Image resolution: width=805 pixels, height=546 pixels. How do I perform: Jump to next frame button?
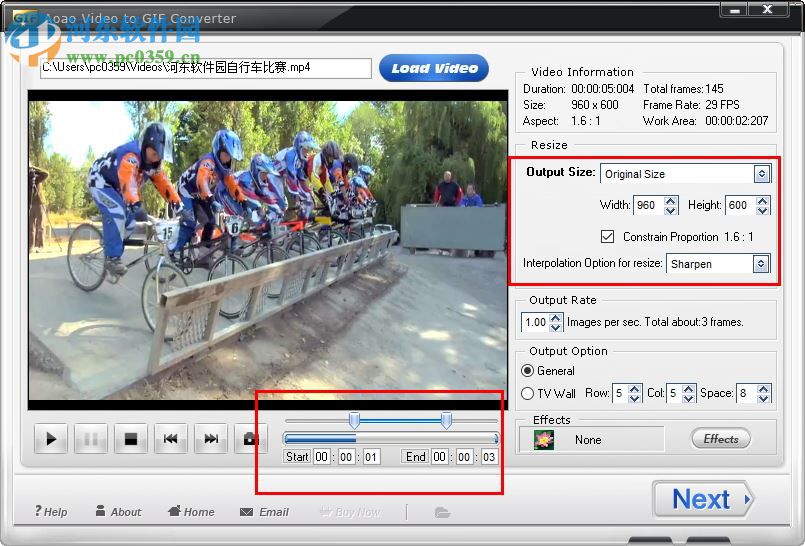211,438
